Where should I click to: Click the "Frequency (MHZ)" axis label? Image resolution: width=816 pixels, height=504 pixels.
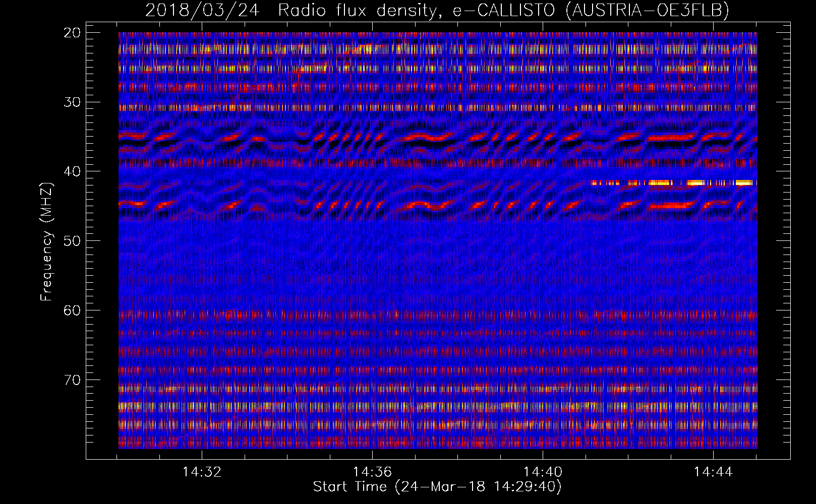pos(46,242)
